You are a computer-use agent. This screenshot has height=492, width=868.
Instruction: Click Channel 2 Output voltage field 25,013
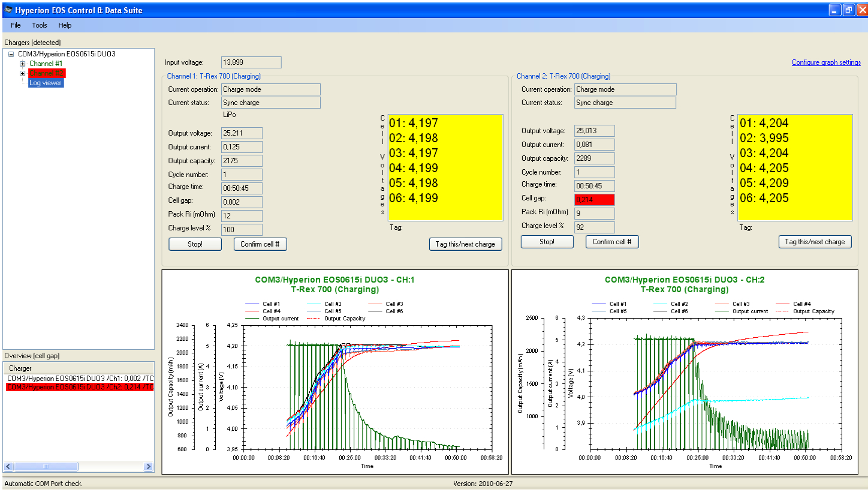pyautogui.click(x=594, y=131)
